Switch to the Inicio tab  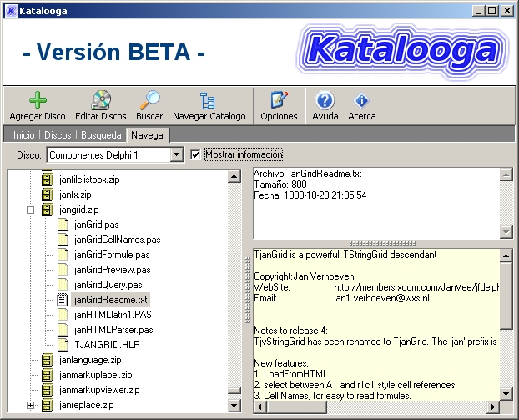point(24,135)
